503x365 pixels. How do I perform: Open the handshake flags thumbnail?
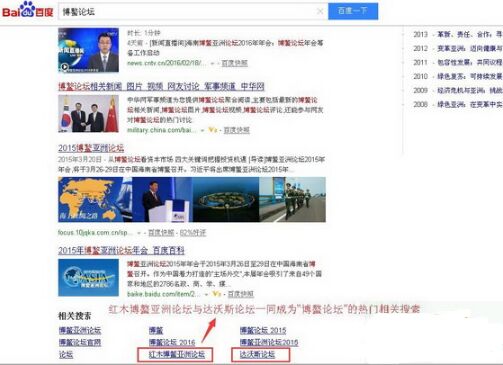click(88, 114)
